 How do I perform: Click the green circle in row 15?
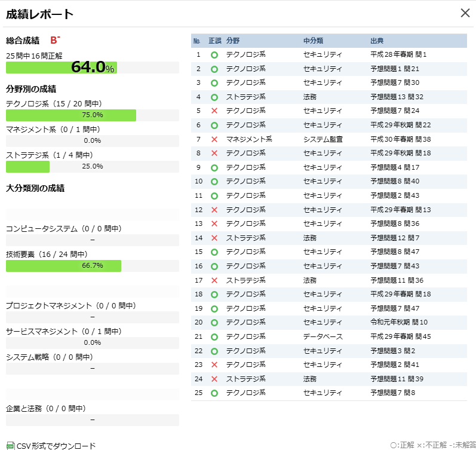coord(214,252)
